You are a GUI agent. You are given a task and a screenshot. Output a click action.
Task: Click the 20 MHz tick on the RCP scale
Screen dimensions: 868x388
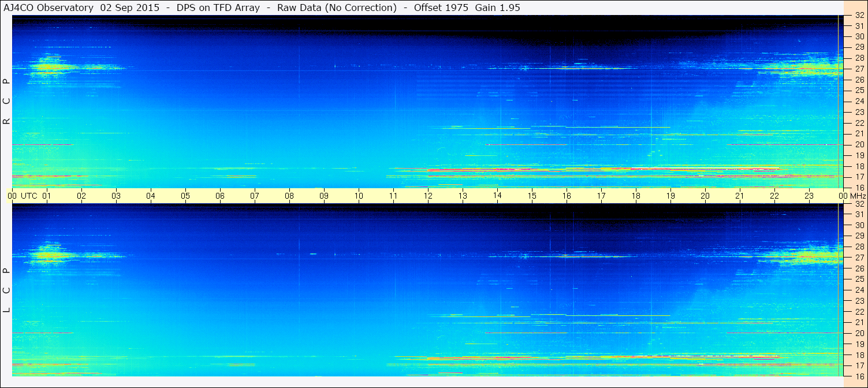(x=859, y=144)
